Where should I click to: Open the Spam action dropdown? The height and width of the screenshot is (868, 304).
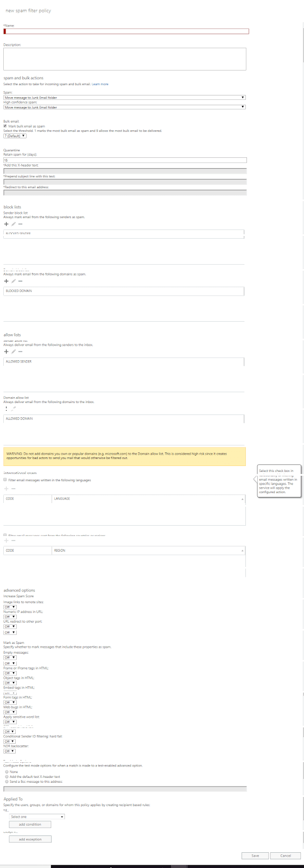124,98
